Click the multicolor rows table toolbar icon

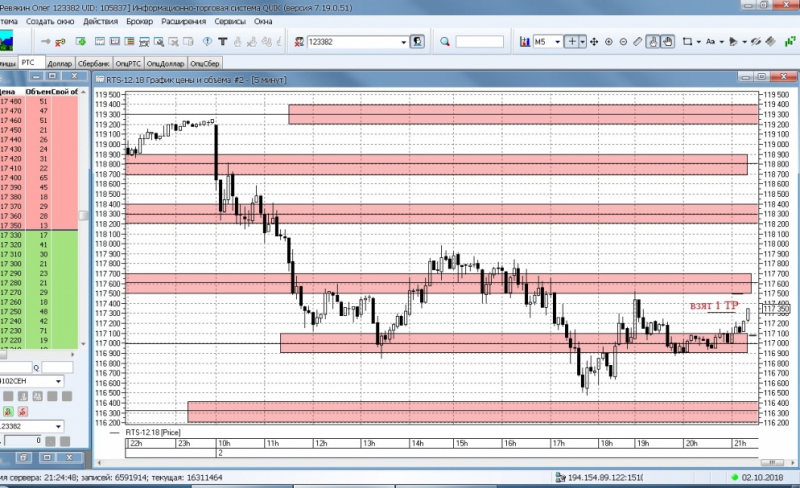point(129,41)
